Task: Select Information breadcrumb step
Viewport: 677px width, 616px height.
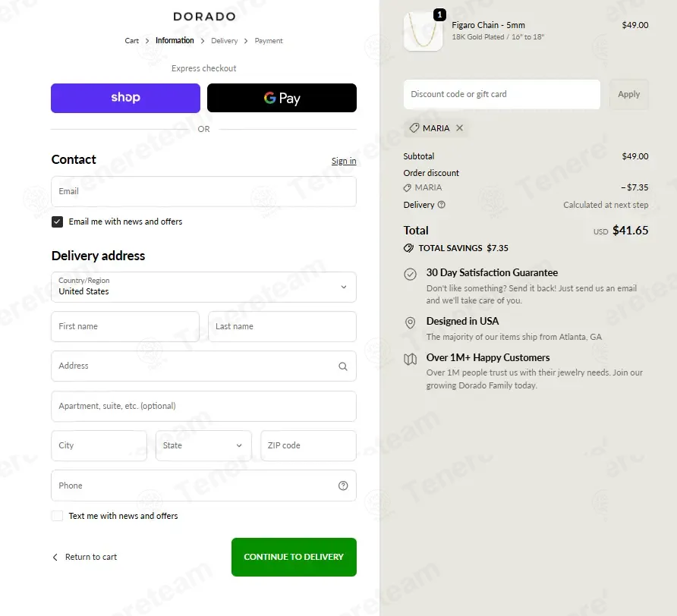Action: click(x=175, y=40)
